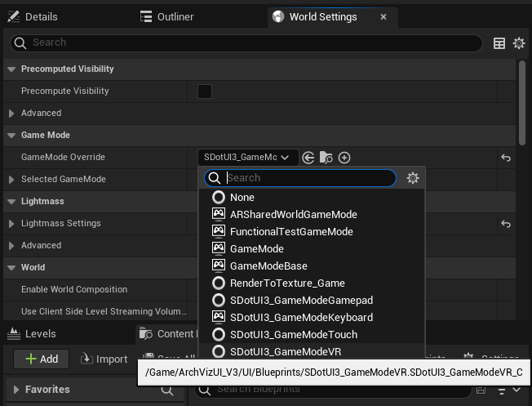532x406 pixels.
Task: Choose FunctionalTestGameMode from the list
Action: tap(311, 232)
